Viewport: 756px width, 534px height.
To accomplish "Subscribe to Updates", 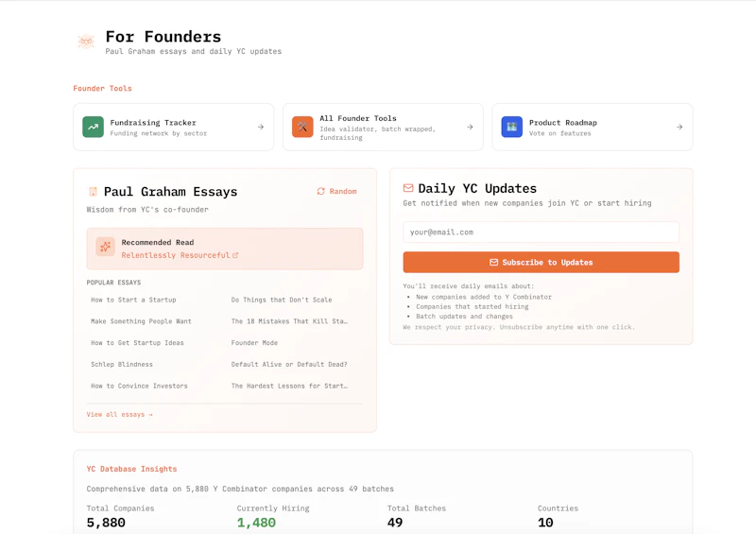I will (541, 262).
